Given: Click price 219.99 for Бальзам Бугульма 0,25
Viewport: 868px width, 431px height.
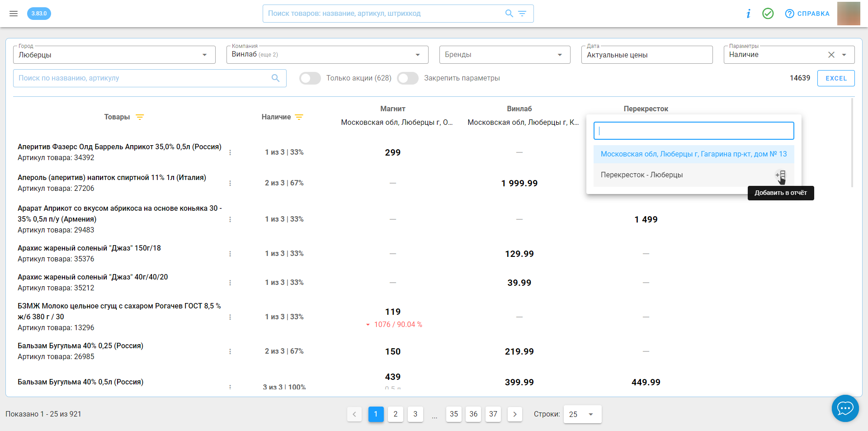Looking at the screenshot, I should click(x=519, y=351).
